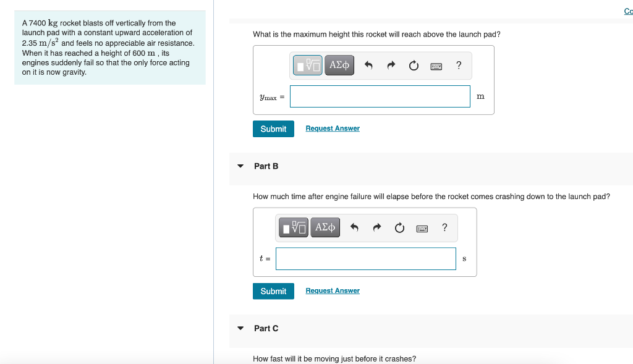Click the engine failure time question text
633x364 pixels.
coord(431,197)
